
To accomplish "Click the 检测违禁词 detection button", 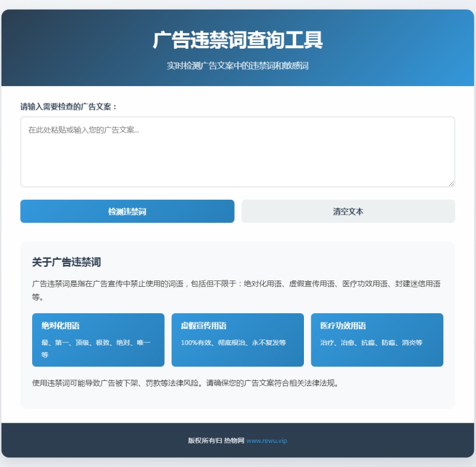I will (x=127, y=211).
